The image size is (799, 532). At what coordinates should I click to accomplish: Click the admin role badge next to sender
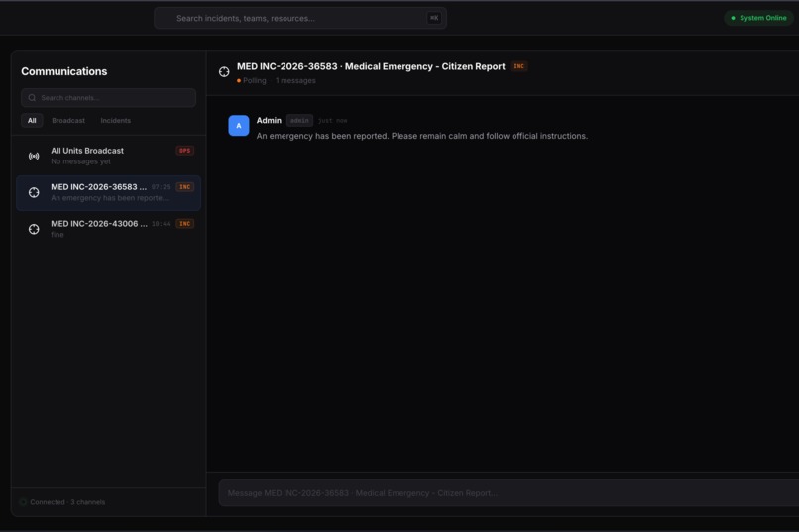coord(299,121)
